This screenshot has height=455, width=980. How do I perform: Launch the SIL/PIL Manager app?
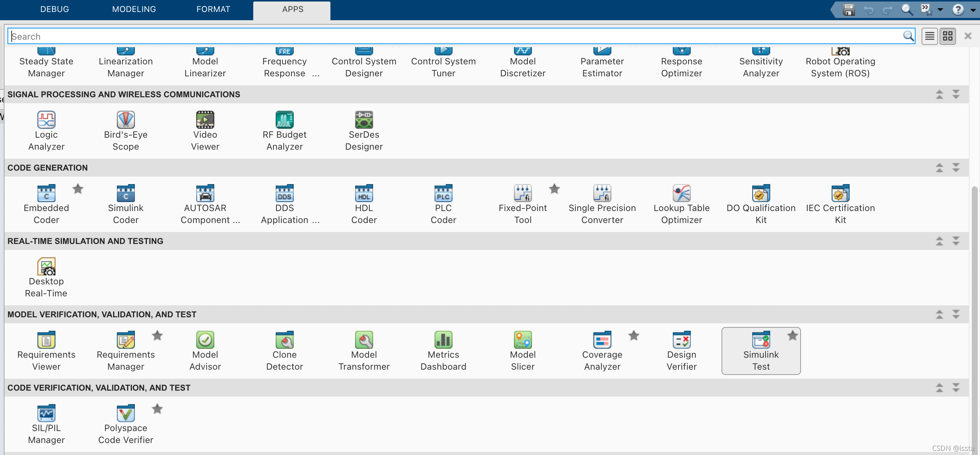click(46, 413)
